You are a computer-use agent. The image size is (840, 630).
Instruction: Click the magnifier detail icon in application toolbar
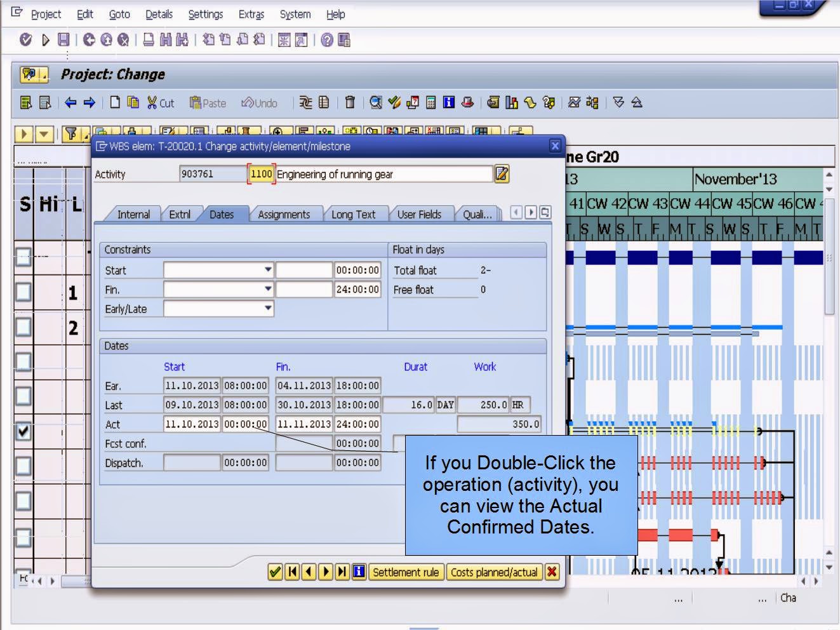[x=376, y=102]
